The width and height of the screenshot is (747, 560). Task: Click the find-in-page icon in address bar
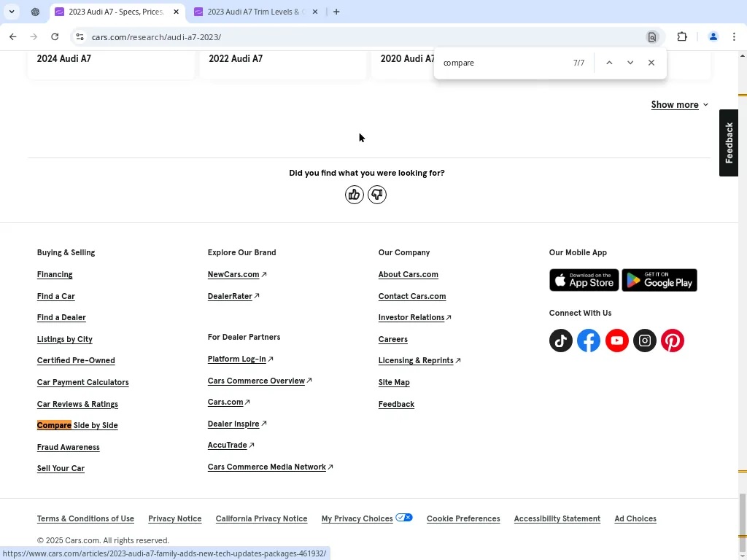pyautogui.click(x=651, y=36)
